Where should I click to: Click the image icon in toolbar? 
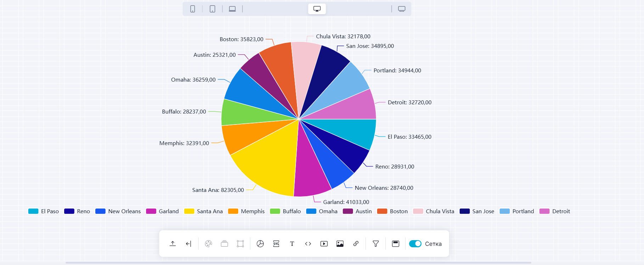(340, 244)
